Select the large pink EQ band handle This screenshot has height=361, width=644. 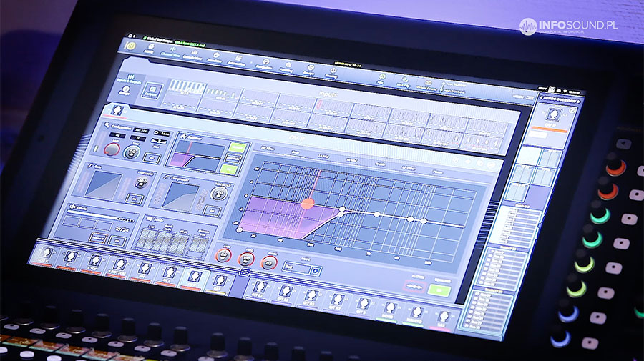307,204
